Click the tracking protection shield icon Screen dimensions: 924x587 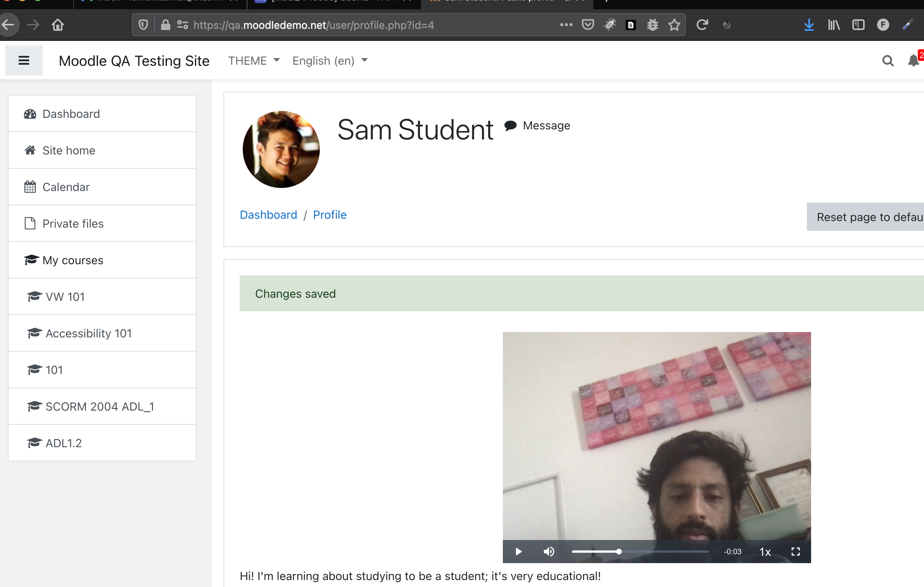pos(143,25)
